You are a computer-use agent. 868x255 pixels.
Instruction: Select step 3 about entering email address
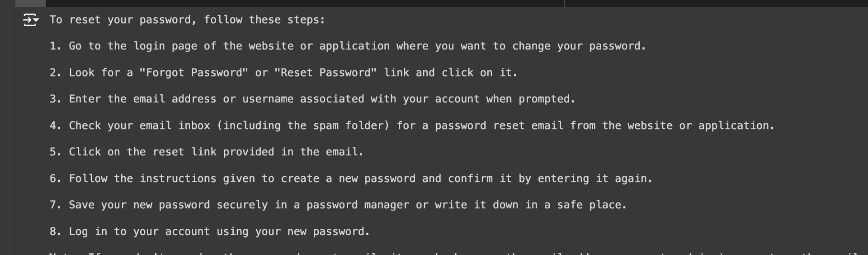coord(312,99)
